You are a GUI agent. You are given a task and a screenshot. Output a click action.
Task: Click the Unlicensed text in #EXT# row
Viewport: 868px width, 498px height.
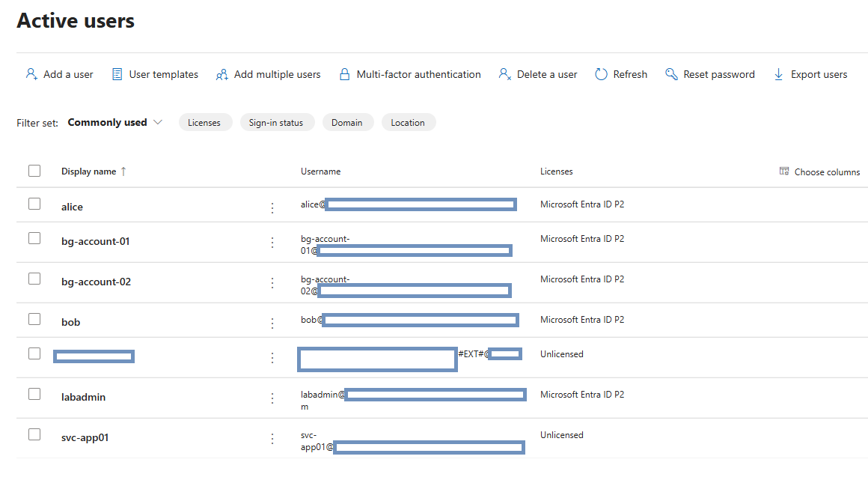tap(561, 354)
